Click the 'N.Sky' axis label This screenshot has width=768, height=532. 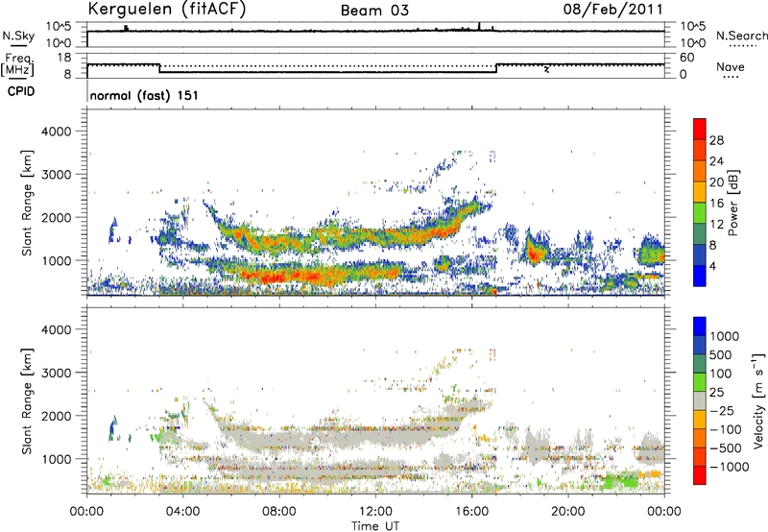(x=18, y=36)
